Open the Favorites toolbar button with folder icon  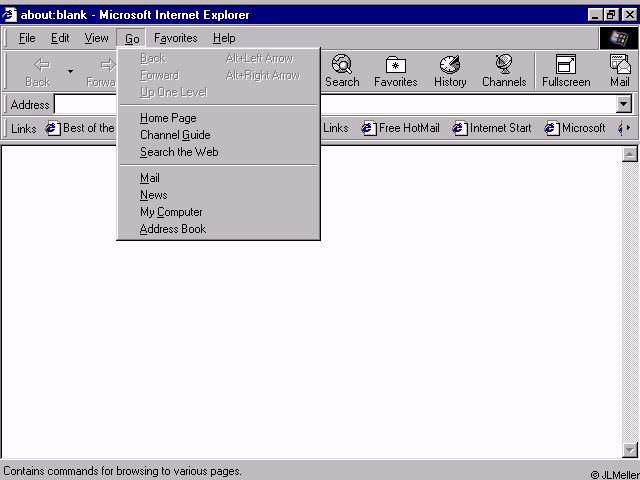coord(395,71)
